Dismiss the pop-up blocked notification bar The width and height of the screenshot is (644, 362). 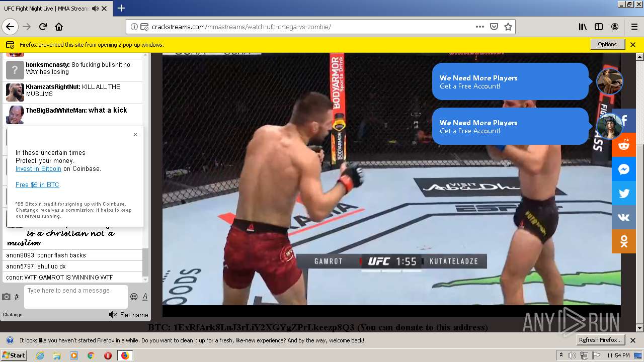(x=633, y=44)
